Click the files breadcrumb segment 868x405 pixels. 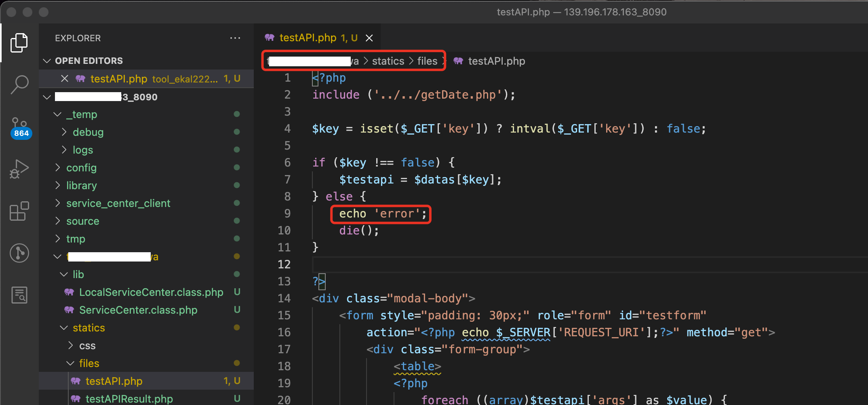(427, 61)
